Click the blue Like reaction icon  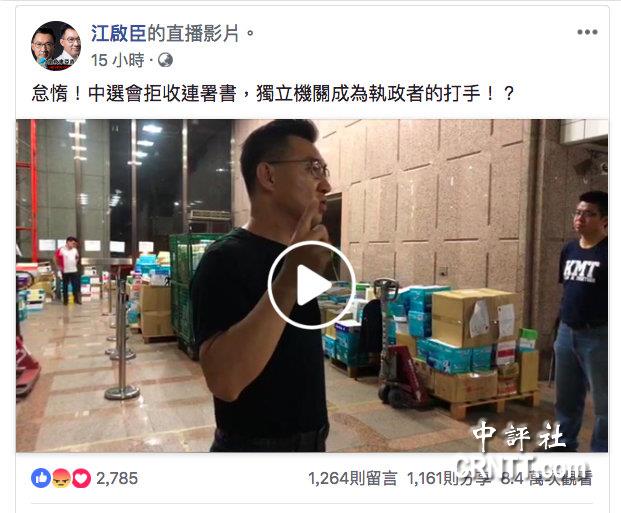[41, 478]
